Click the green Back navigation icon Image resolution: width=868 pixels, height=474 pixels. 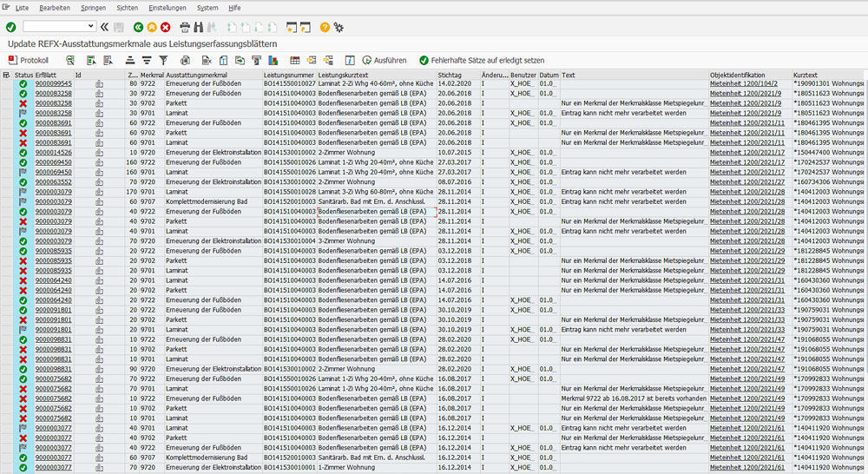coord(138,28)
